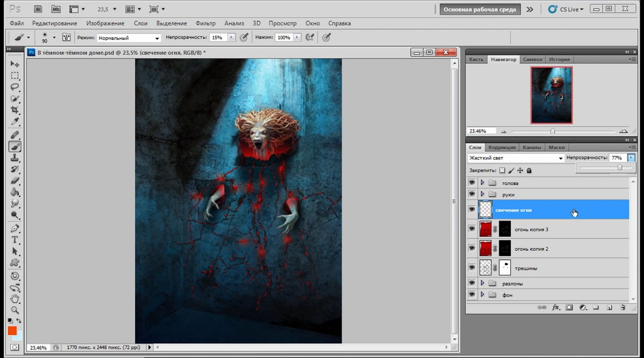
Task: Hide the свечение огня layer
Action: click(x=472, y=209)
